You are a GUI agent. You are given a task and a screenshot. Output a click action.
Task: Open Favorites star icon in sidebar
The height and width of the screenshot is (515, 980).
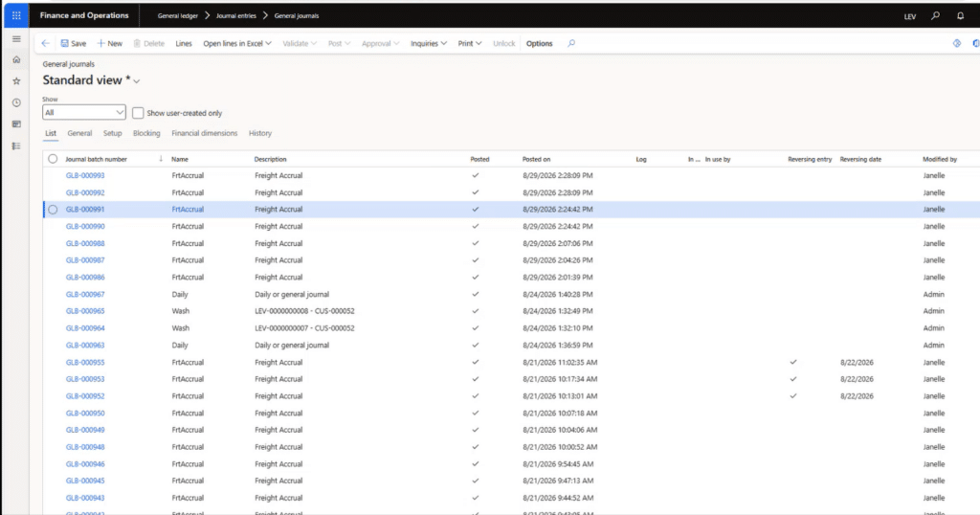coord(16,81)
